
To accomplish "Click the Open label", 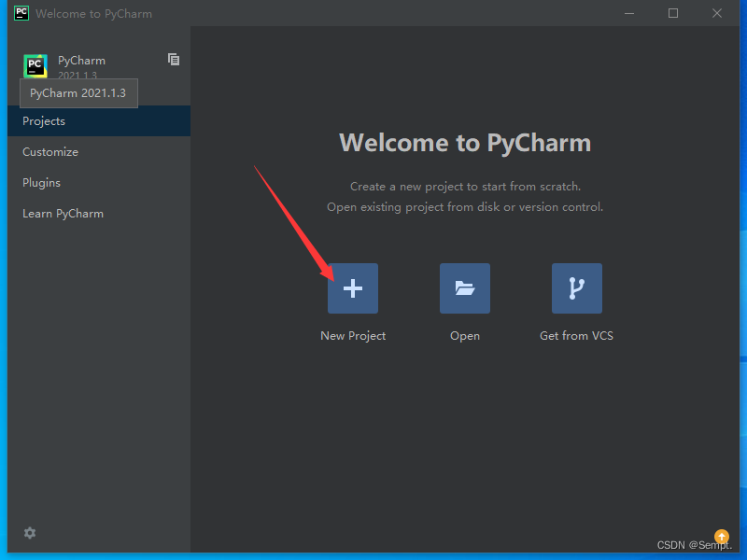I will click(x=465, y=336).
